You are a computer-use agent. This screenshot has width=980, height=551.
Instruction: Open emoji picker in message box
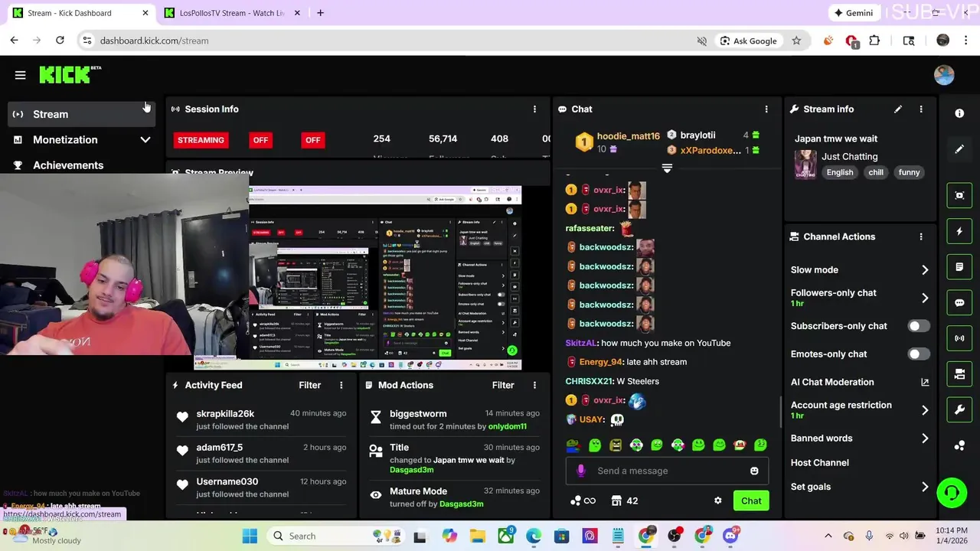point(754,471)
